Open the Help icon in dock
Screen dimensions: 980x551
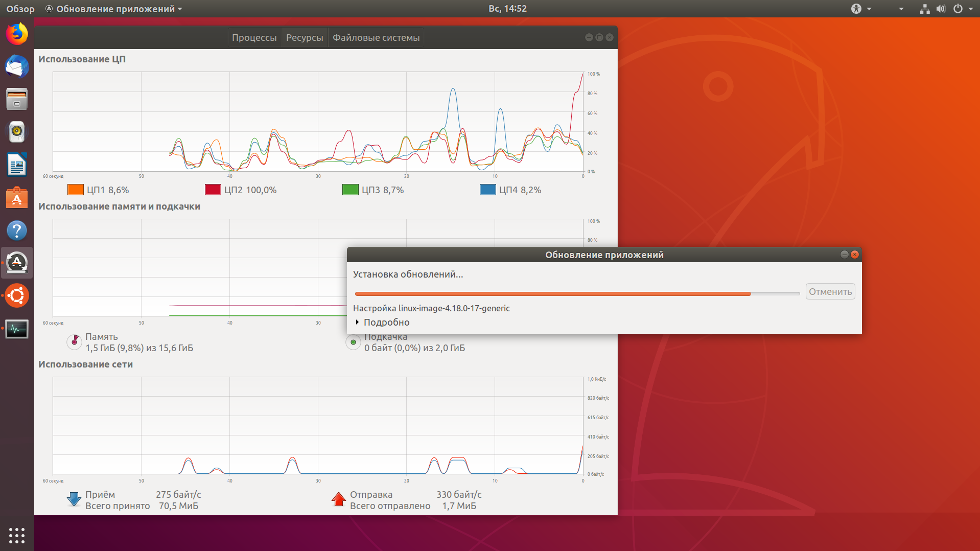(17, 231)
